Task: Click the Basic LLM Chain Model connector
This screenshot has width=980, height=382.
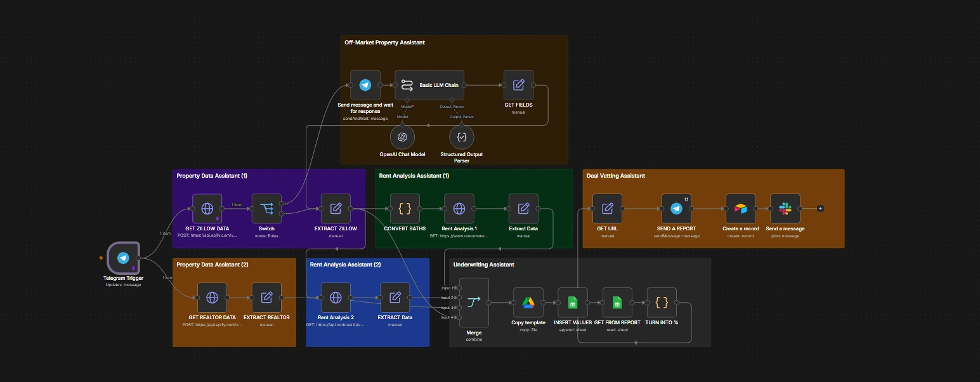Action: [x=408, y=100]
